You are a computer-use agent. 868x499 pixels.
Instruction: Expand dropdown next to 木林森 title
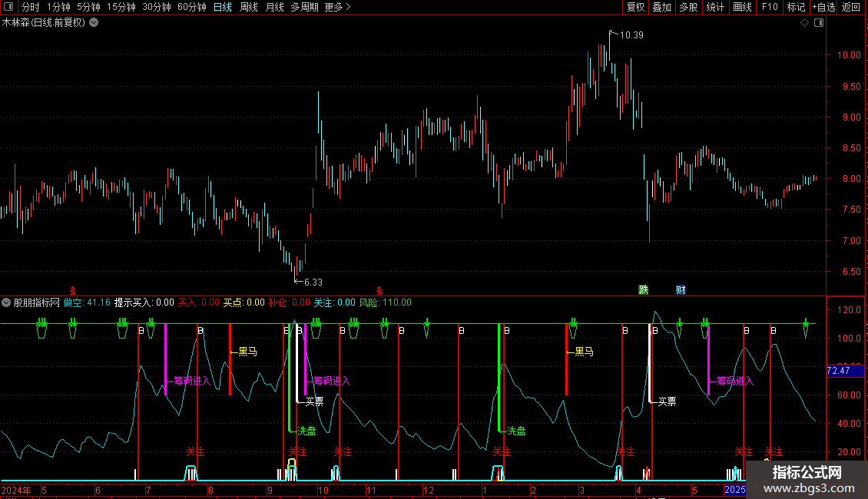pyautogui.click(x=94, y=23)
